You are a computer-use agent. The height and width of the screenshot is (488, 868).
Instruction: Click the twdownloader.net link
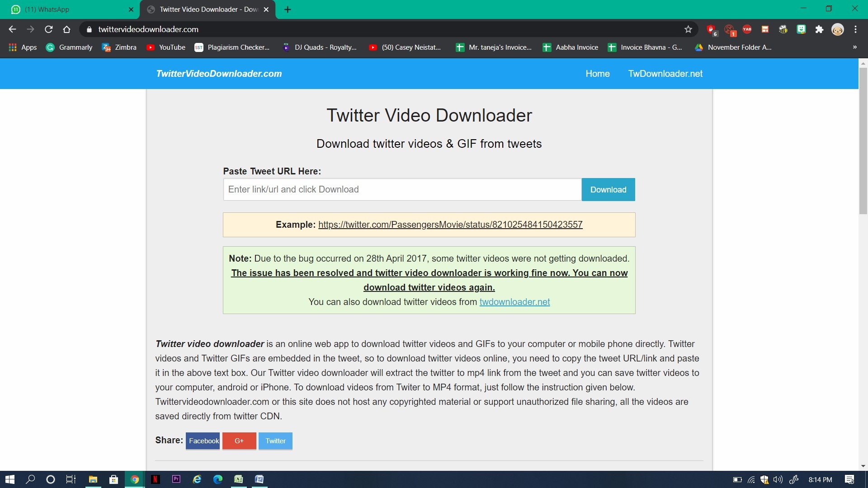[514, 301]
